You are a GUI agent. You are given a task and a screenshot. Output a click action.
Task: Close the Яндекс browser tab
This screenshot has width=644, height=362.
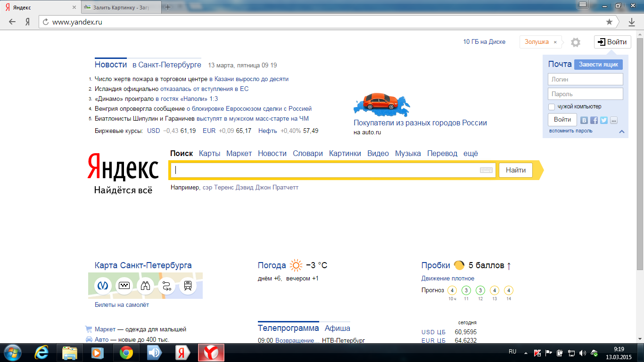(x=74, y=8)
